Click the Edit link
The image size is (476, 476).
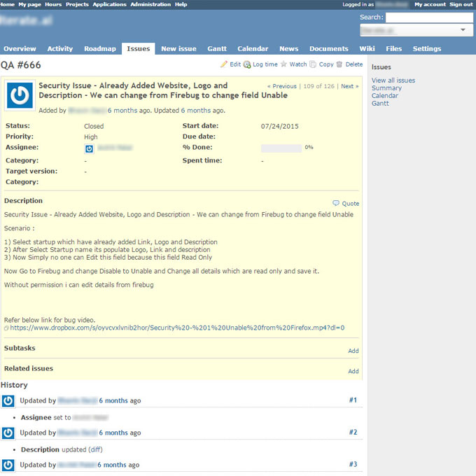pos(235,64)
